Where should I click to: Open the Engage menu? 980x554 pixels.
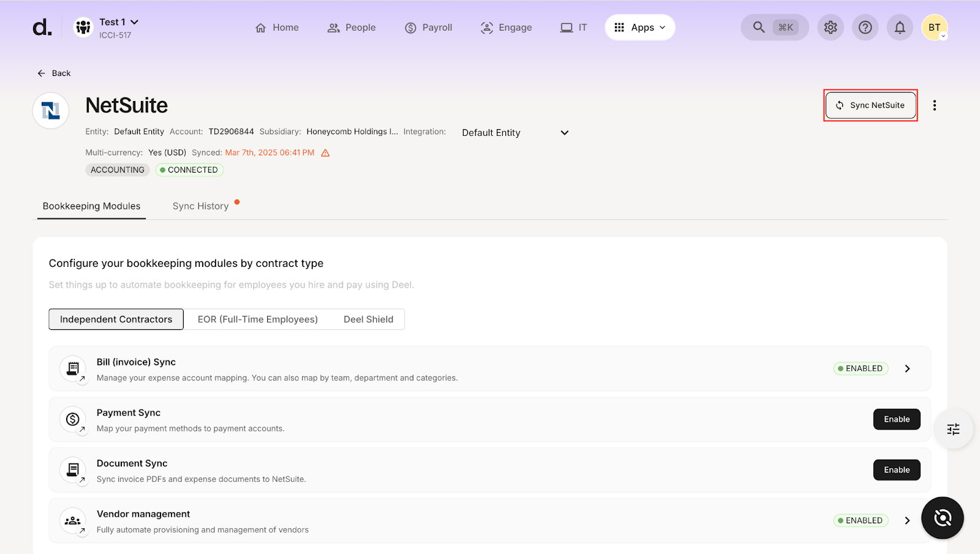(507, 28)
